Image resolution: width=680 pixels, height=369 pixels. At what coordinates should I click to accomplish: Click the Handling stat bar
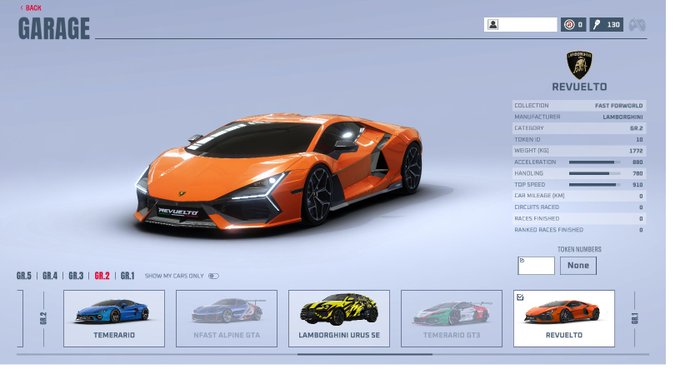595,173
